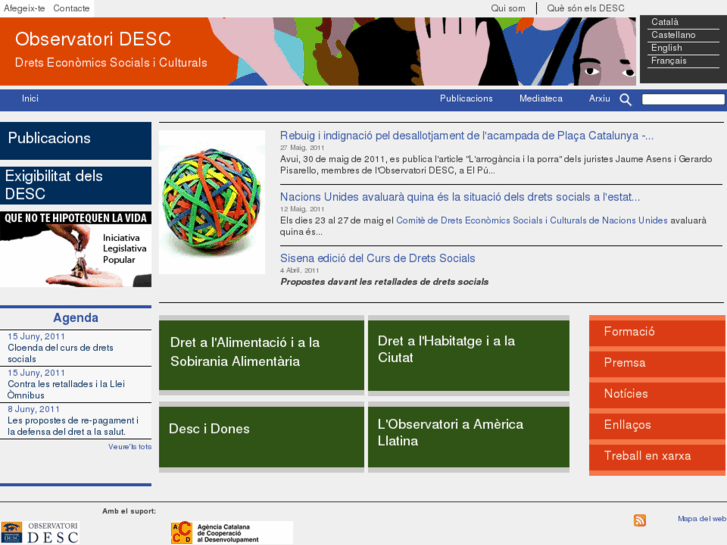Open the Publicacions sidebar block
Viewport: 727px width, 545px height.
click(76, 141)
